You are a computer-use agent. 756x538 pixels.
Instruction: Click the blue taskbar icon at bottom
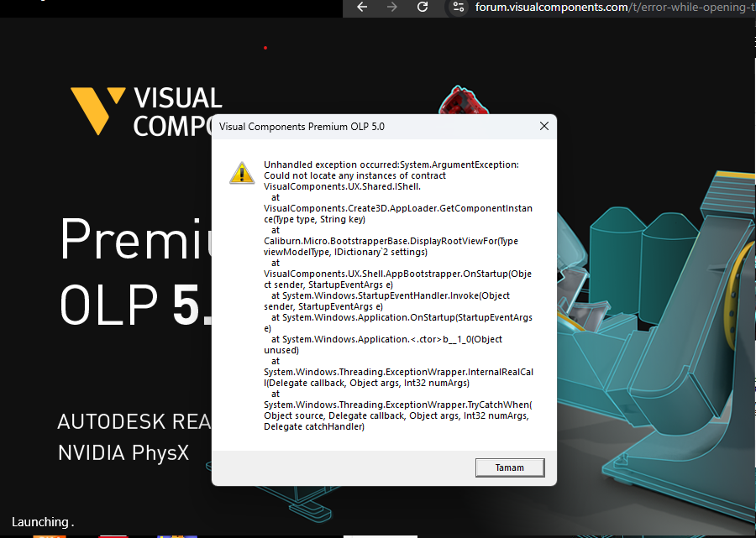point(176,535)
